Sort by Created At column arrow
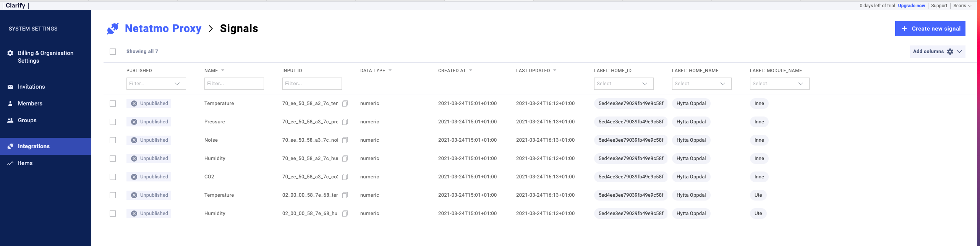The width and height of the screenshot is (980, 246). point(471,70)
